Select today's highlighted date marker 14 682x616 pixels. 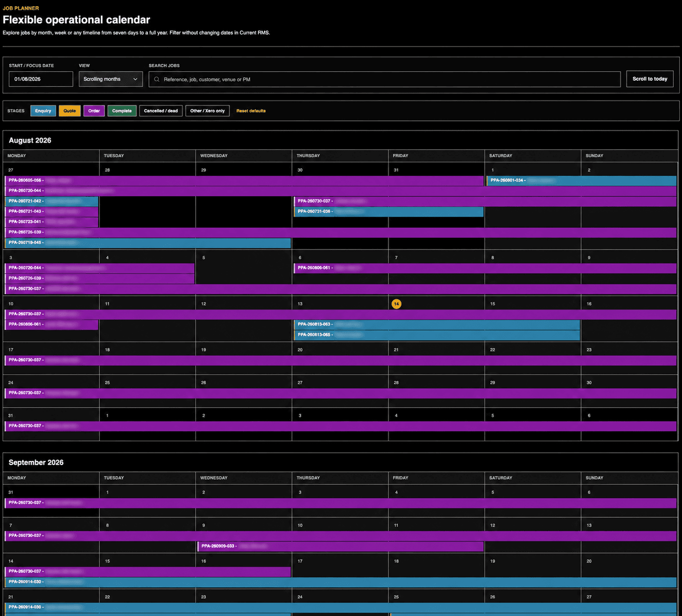pos(396,304)
